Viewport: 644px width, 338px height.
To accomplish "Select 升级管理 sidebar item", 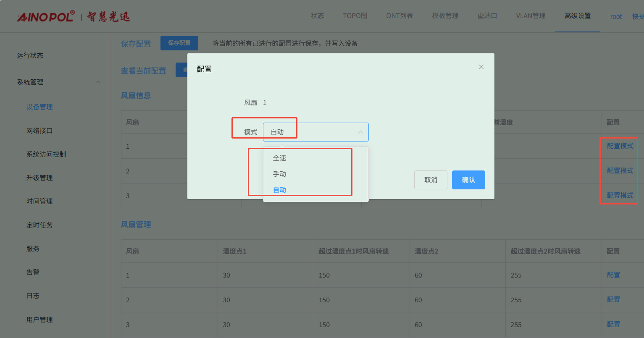I will click(39, 178).
